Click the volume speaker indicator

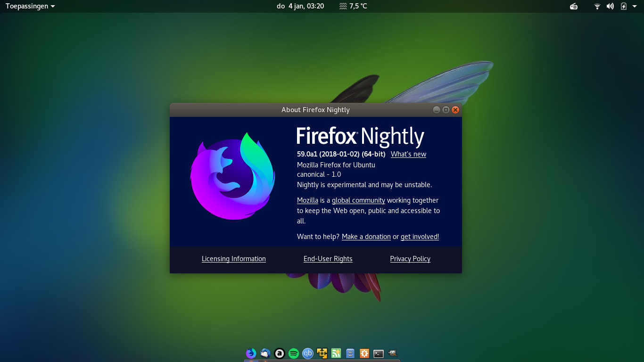point(610,6)
